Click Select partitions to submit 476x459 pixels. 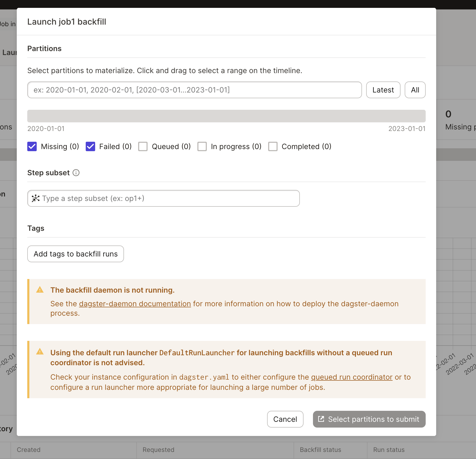pos(369,419)
